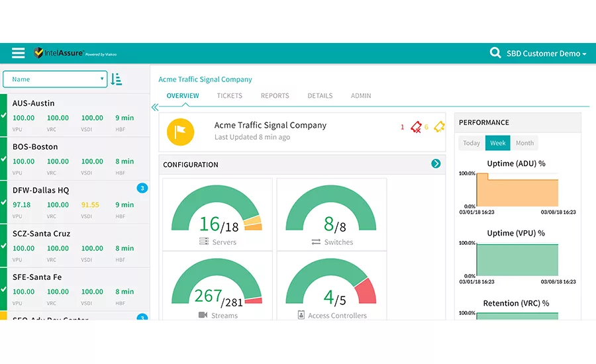Click SCZ-Santa Cruz green checkmark status

(x=3, y=246)
